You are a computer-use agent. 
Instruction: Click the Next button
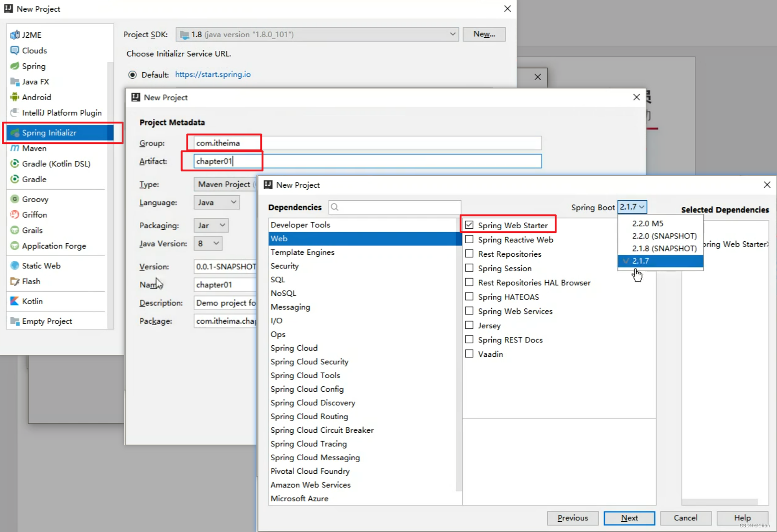pyautogui.click(x=629, y=518)
